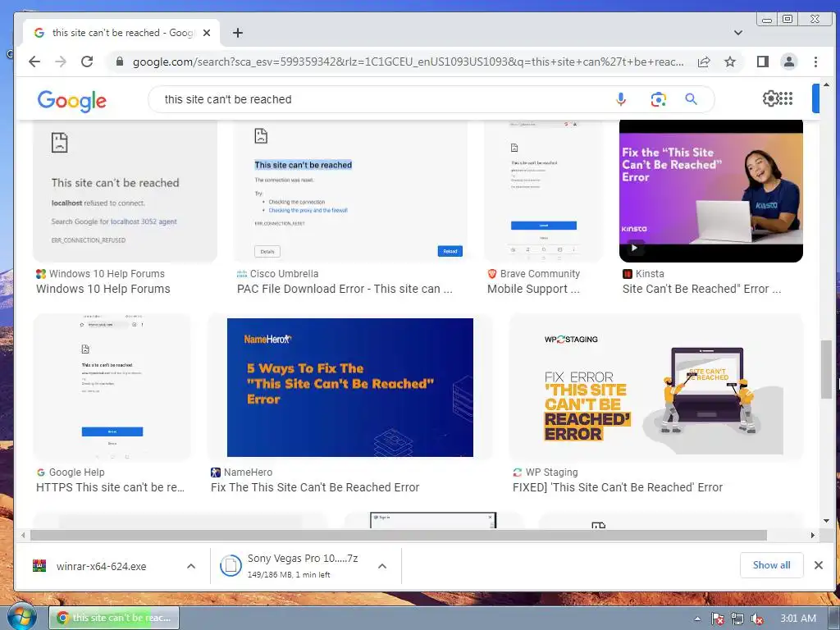
Task: Expand Sony Vegas Pro download options
Action: tap(382, 566)
